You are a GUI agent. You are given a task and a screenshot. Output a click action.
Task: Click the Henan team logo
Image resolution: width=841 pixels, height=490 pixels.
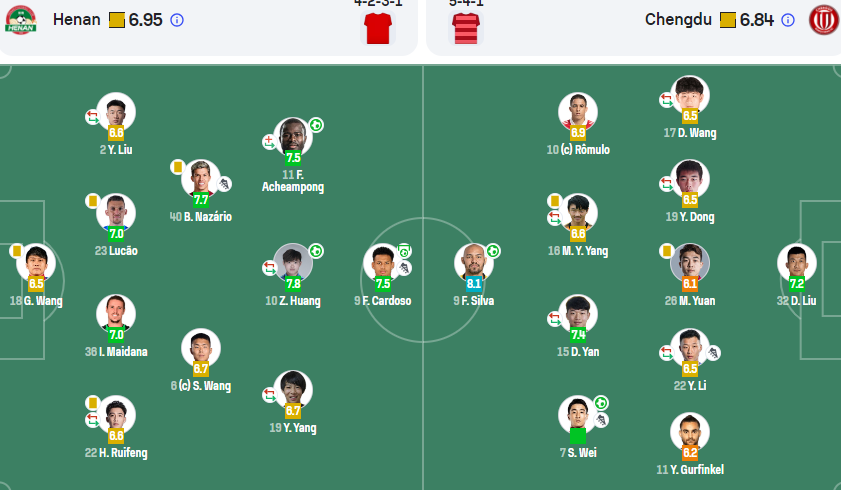[x=20, y=20]
